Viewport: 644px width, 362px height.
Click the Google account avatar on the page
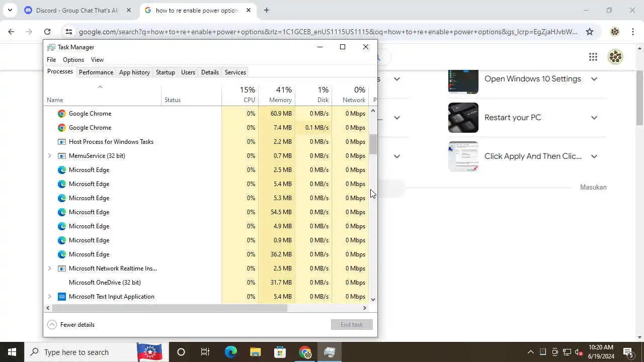coord(615,57)
